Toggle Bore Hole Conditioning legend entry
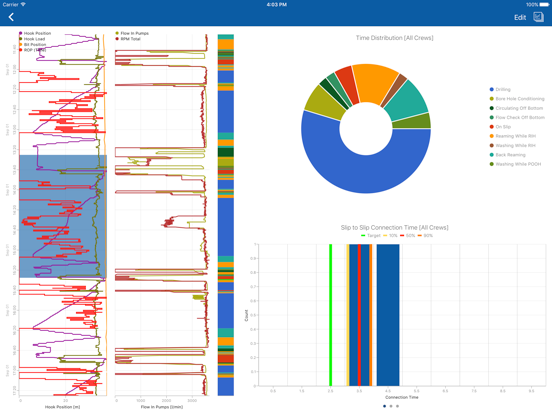 point(517,99)
